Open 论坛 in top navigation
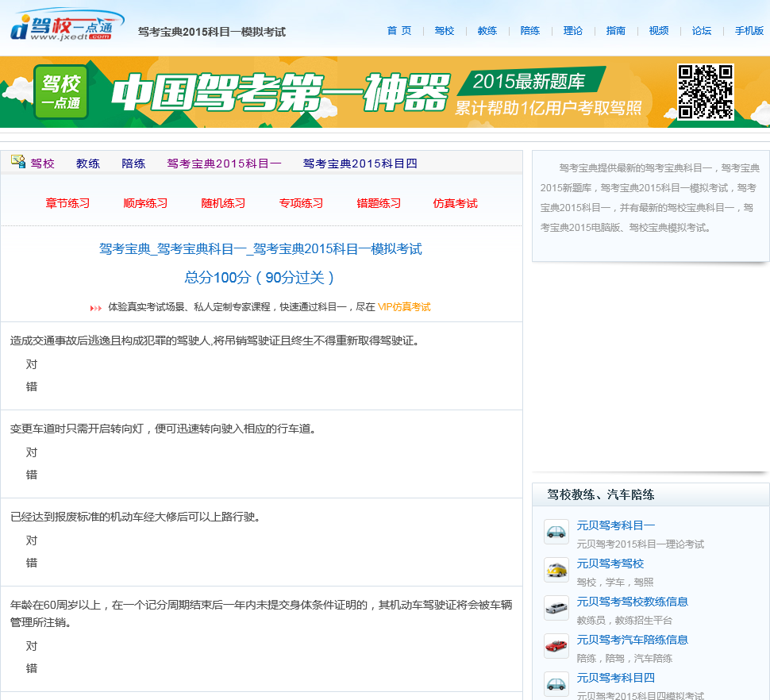Screen dimensions: 770x700 701,31
